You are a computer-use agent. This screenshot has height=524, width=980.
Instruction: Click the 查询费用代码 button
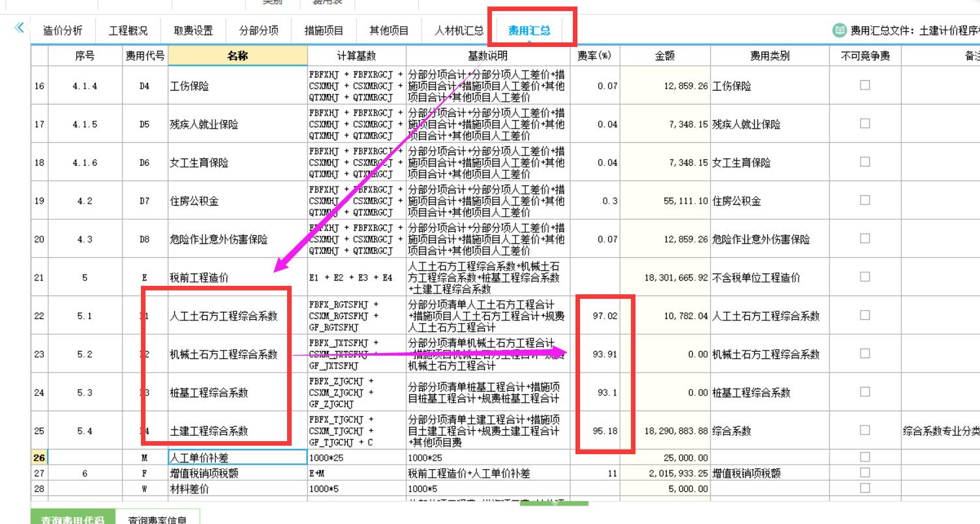(72, 518)
